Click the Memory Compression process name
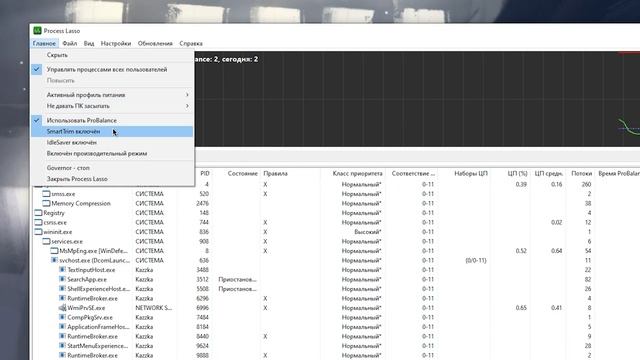 point(81,203)
